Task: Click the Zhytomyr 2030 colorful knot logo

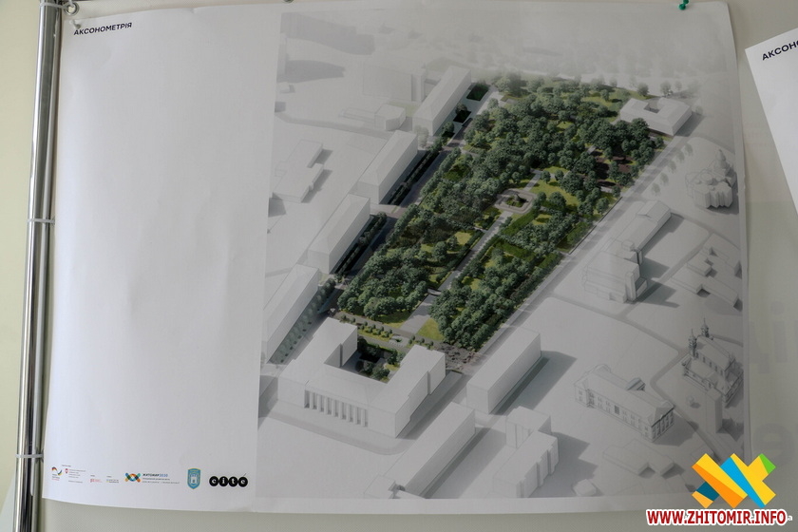Action: (131, 476)
